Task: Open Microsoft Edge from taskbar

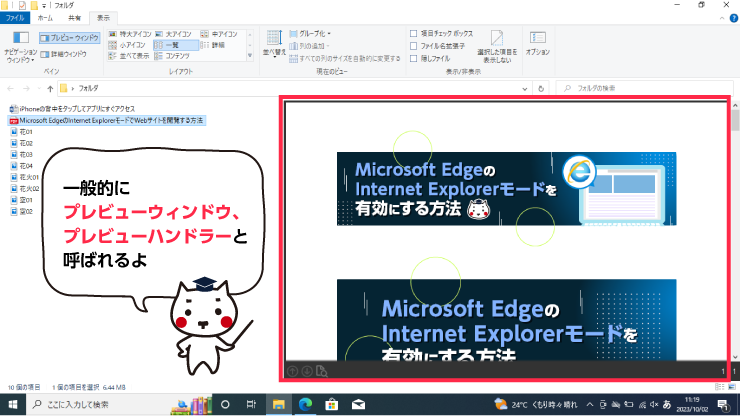Action: point(305,404)
